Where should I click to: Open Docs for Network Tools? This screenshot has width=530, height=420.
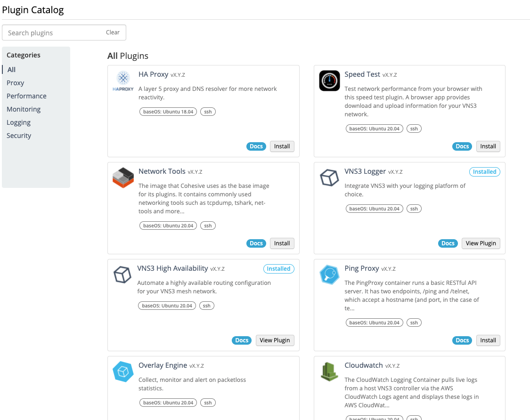pos(256,243)
